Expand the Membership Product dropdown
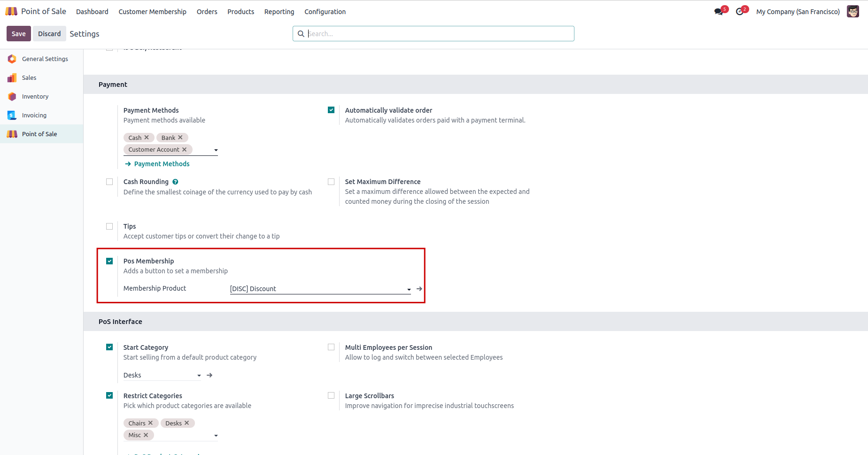This screenshot has width=868, height=455. [x=409, y=289]
